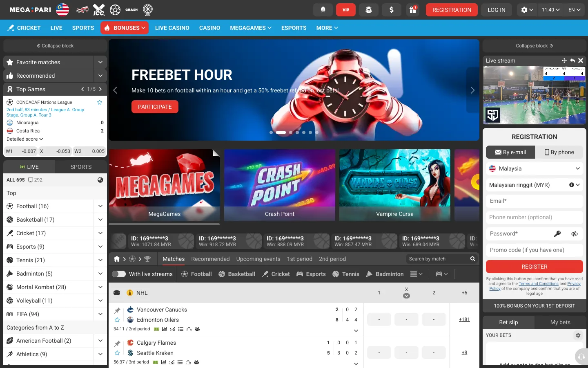Click the home icon in matches breadcrumb
Screen dimensions: 588x368
[117, 259]
